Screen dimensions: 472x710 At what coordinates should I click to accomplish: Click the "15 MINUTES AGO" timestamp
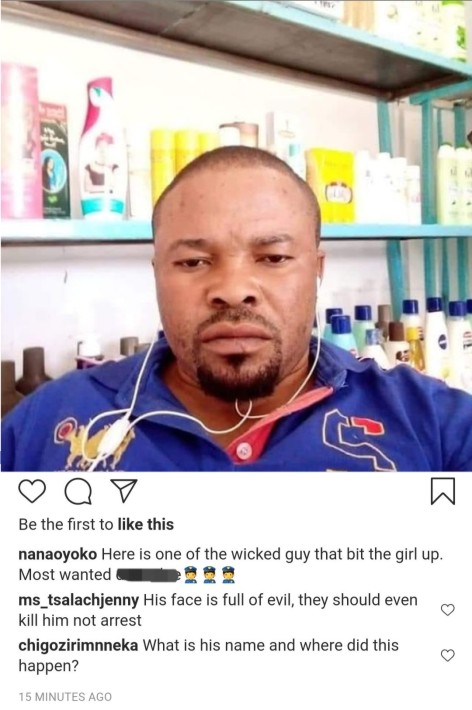(x=65, y=696)
